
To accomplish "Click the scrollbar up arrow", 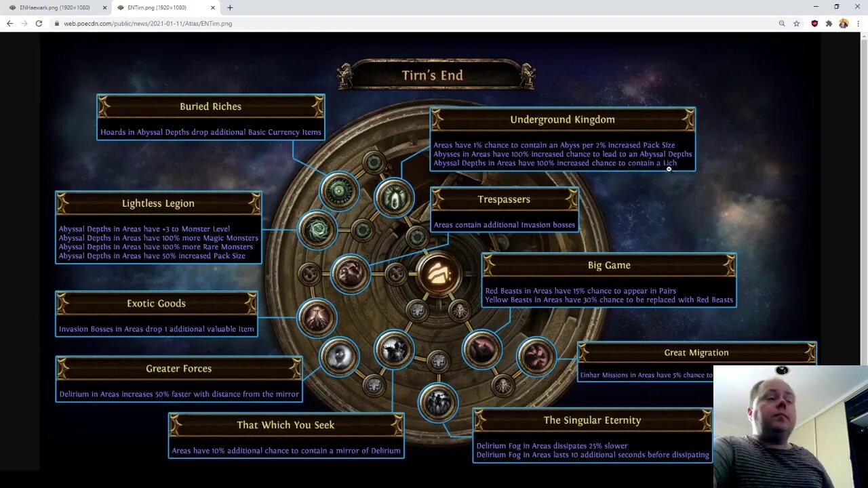I will (863, 36).
